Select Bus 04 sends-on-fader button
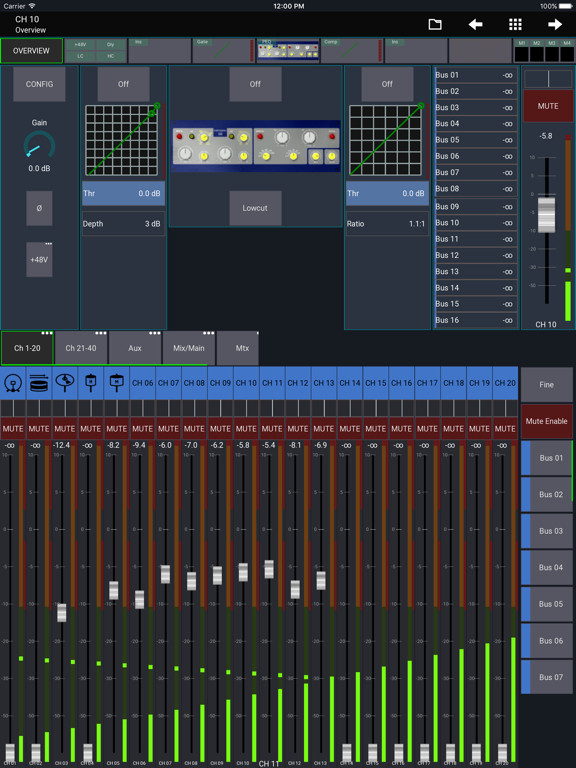Viewport: 576px width, 768px height. pos(546,568)
